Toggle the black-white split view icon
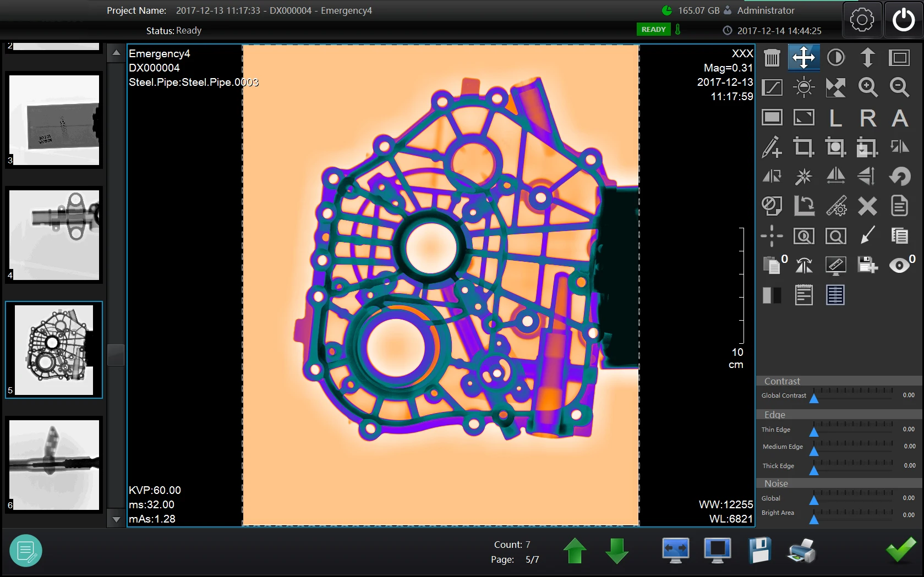Viewport: 924px width, 577px height. 772,295
